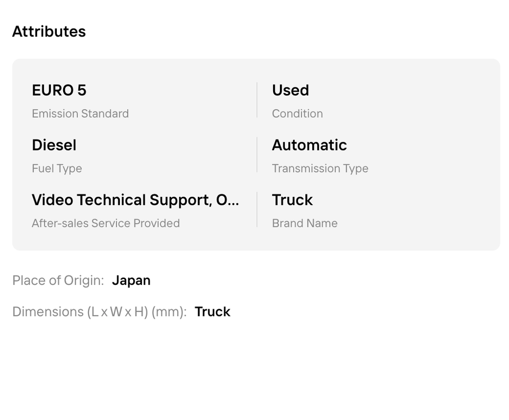Click the Emission Standard label
The width and height of the screenshot is (509, 420).
pos(80,113)
